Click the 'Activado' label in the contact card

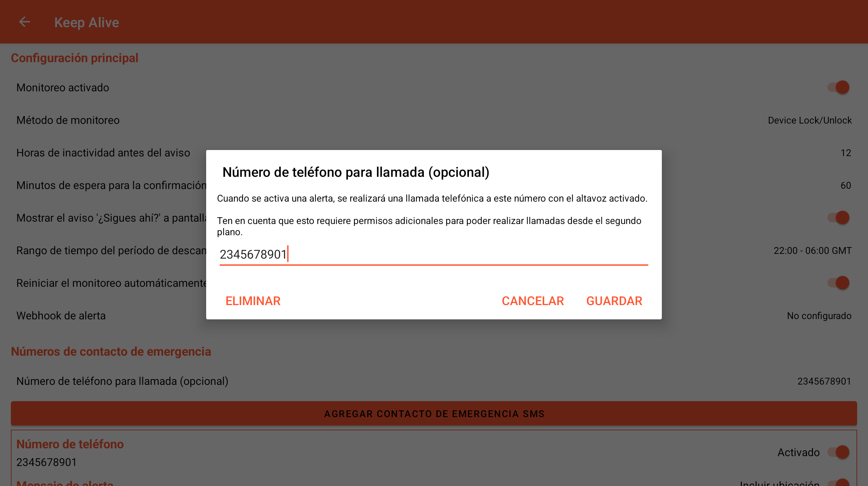[x=798, y=452]
